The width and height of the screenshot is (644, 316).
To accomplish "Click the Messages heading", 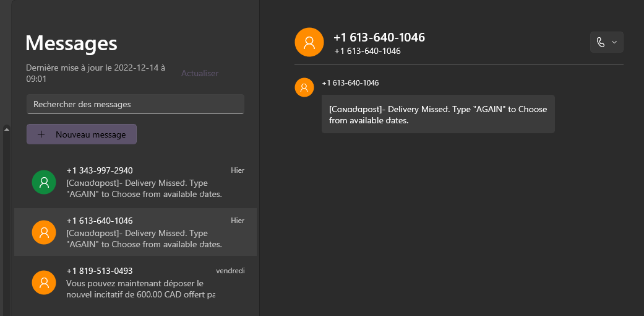I will 71,43.
